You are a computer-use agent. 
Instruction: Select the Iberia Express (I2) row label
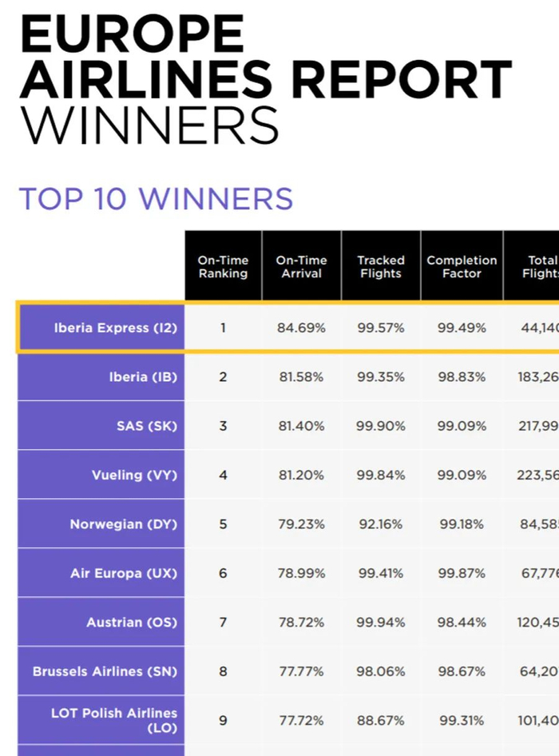coord(115,328)
